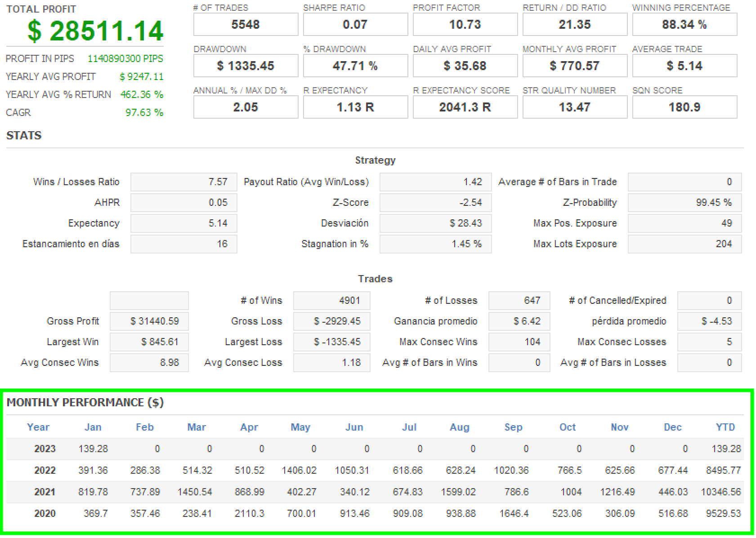Click Estancamiento en días field 16
The width and height of the screenshot is (756, 538).
coord(184,244)
